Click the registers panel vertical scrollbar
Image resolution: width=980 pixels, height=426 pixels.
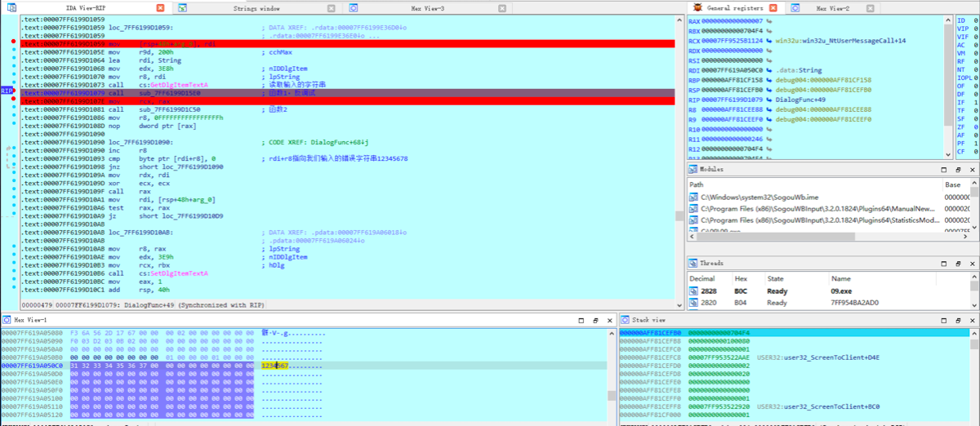click(x=947, y=87)
